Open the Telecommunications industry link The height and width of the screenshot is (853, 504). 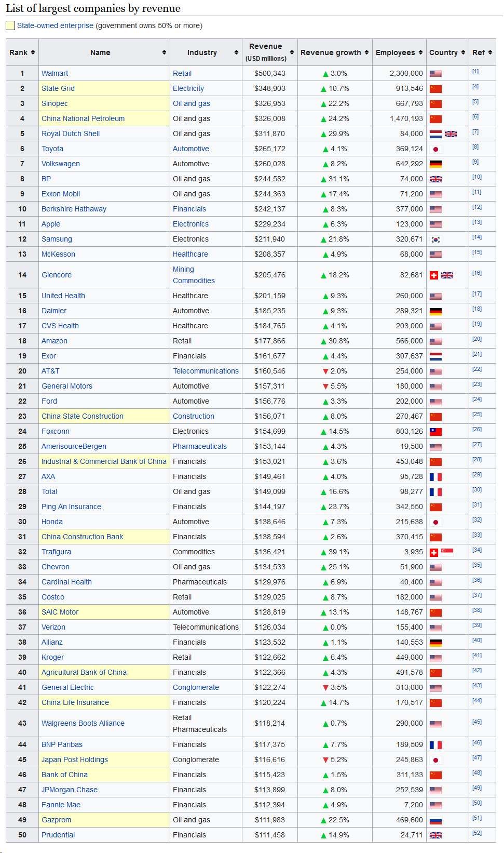click(206, 371)
